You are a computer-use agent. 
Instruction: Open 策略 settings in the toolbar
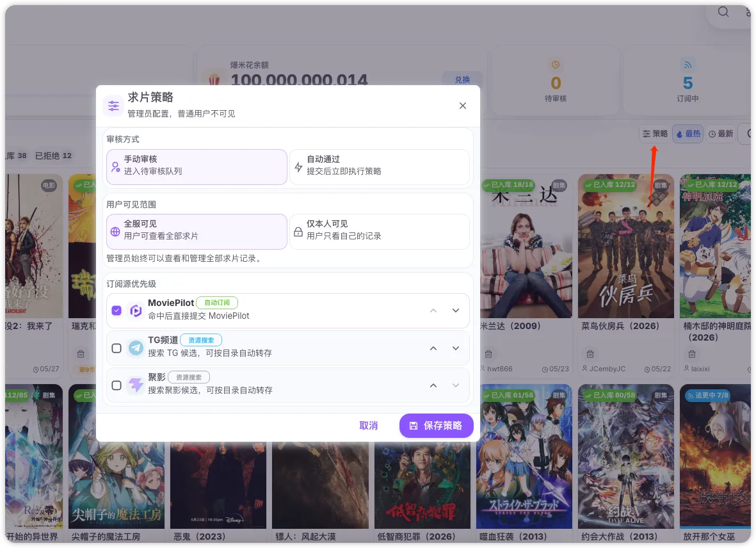tap(655, 134)
